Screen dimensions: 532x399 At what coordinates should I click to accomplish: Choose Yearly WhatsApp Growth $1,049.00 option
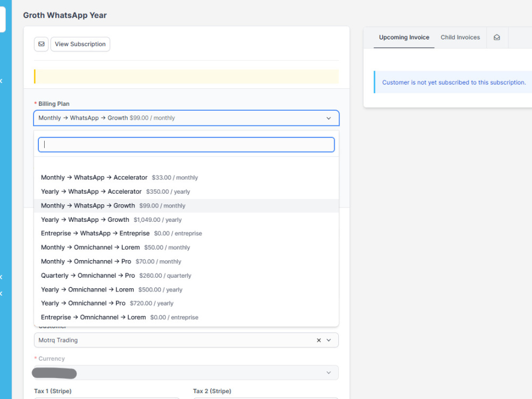pos(186,220)
